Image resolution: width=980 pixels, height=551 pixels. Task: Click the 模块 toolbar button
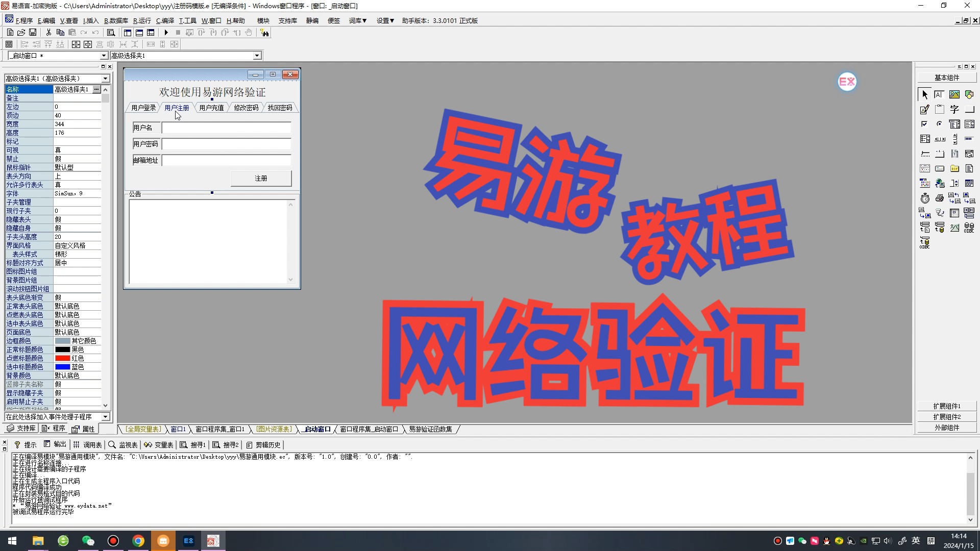[x=263, y=21]
